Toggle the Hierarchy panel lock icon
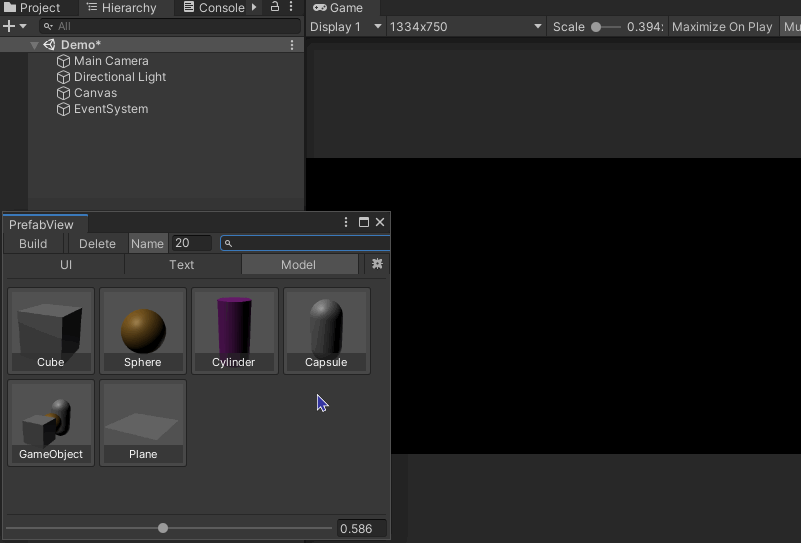801x543 pixels. point(274,7)
